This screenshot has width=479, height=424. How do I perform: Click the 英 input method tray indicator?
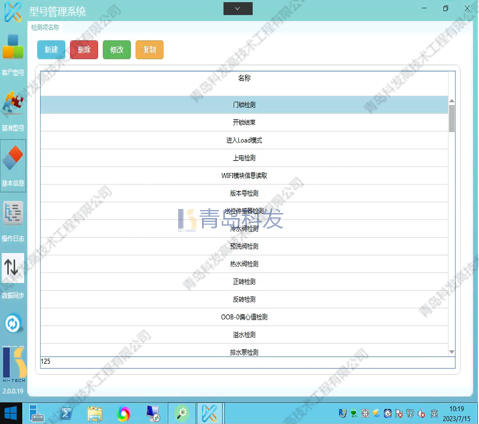tap(434, 414)
